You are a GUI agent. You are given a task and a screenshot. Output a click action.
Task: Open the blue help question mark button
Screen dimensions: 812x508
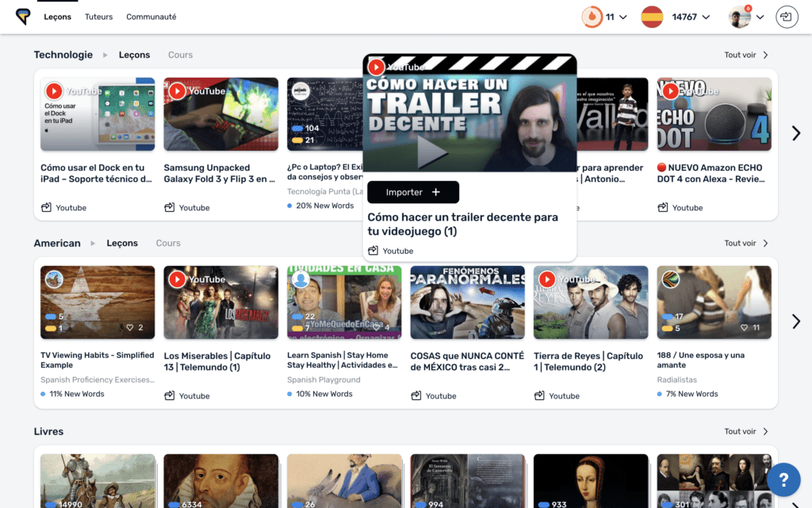click(x=783, y=479)
